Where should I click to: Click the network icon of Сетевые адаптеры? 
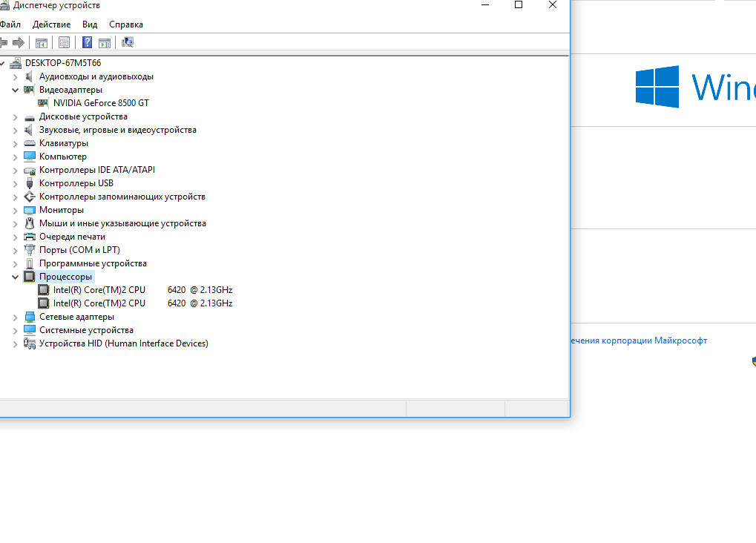click(30, 317)
